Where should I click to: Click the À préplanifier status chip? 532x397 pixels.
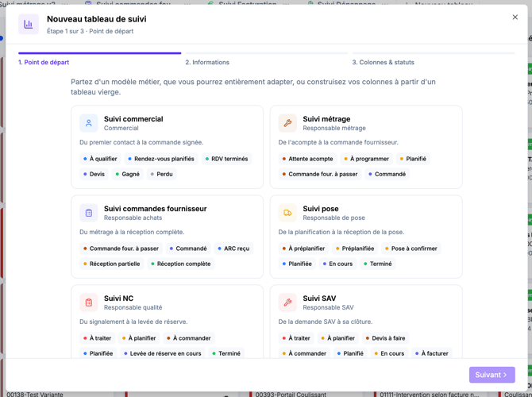[x=303, y=249]
